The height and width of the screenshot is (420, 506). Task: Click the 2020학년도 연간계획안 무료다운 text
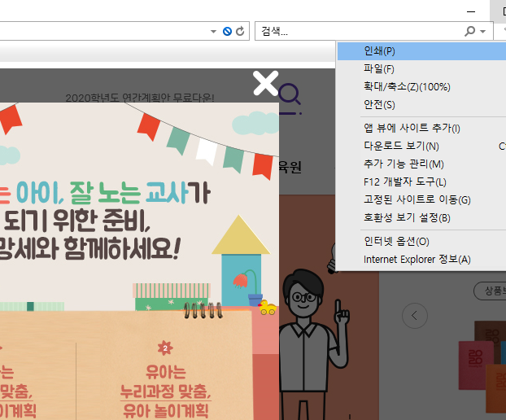140,98
